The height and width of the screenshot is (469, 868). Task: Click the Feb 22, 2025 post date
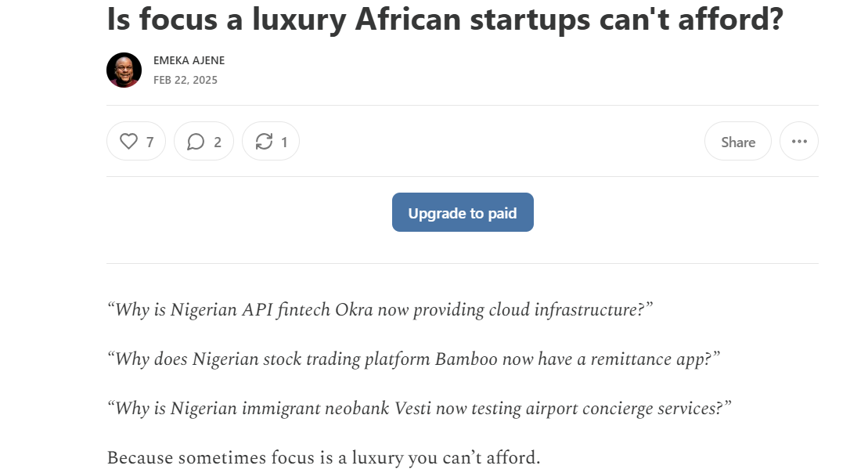185,81
